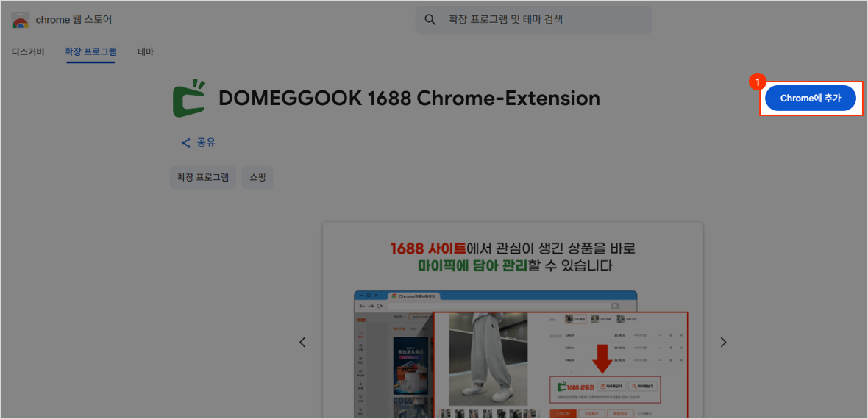Focus the 확장 프로그램 및 테마 검색 field
Viewport: 868px width, 419px height.
533,20
